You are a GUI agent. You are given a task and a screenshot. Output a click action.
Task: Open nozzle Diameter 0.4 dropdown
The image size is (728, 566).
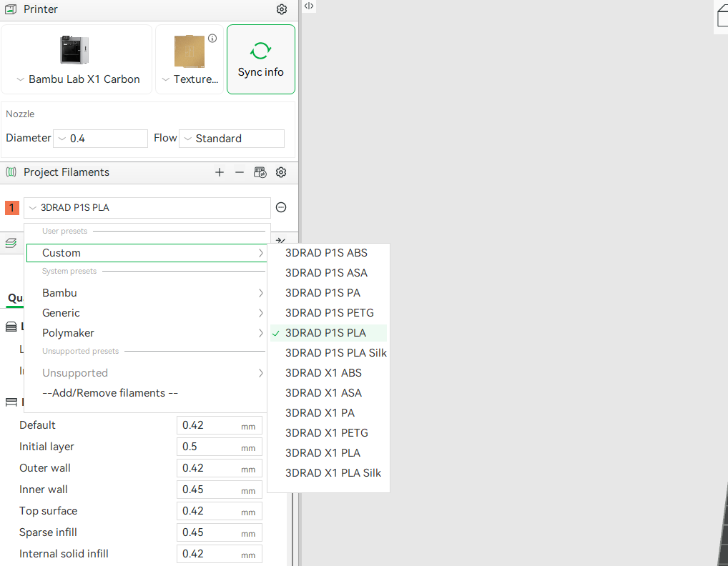coord(100,139)
